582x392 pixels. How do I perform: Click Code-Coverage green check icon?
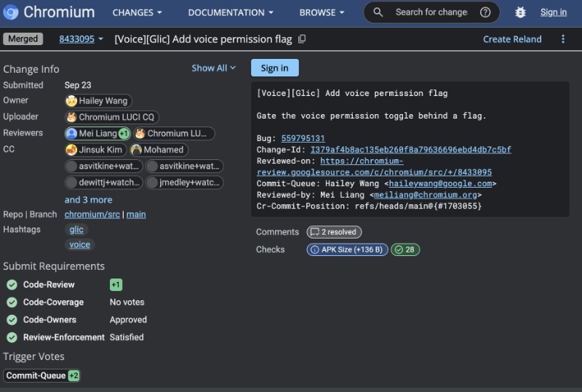[12, 302]
